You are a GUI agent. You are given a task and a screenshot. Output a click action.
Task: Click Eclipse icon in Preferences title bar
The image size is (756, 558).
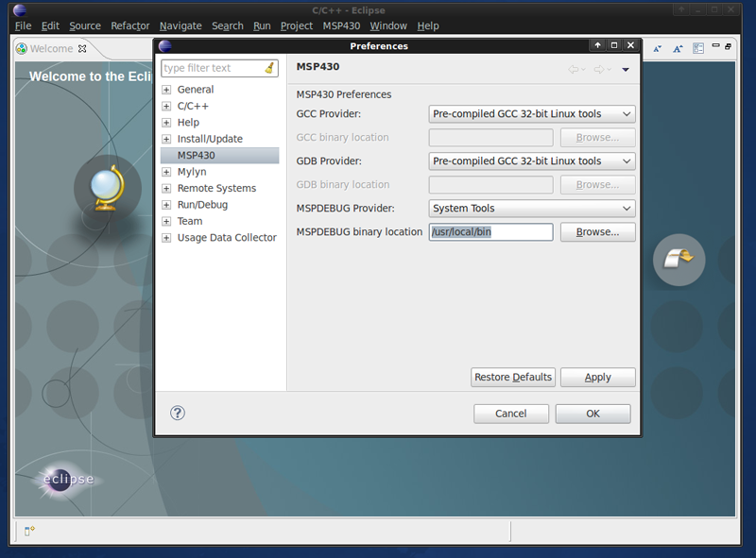tap(164, 45)
